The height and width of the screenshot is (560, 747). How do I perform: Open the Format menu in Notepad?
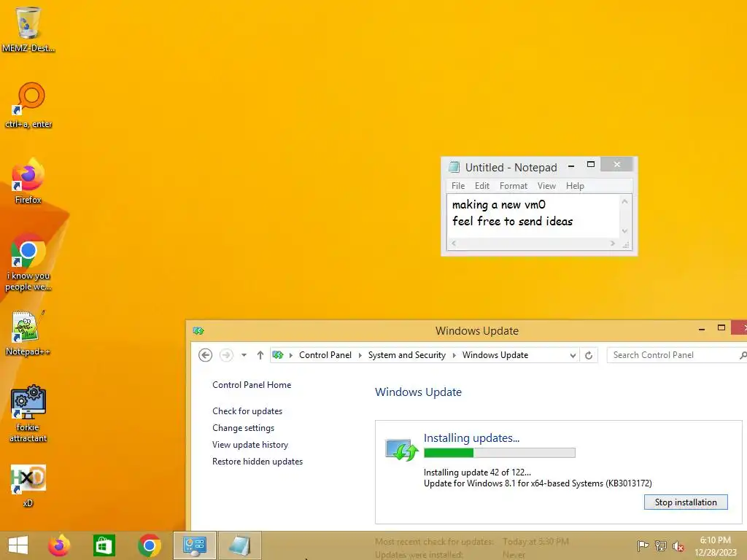[x=514, y=186]
